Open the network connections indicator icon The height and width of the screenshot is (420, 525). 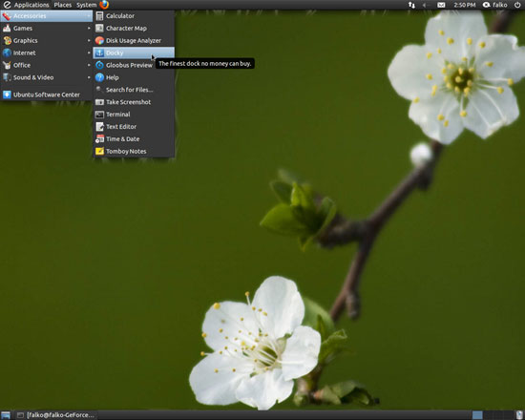(x=411, y=5)
